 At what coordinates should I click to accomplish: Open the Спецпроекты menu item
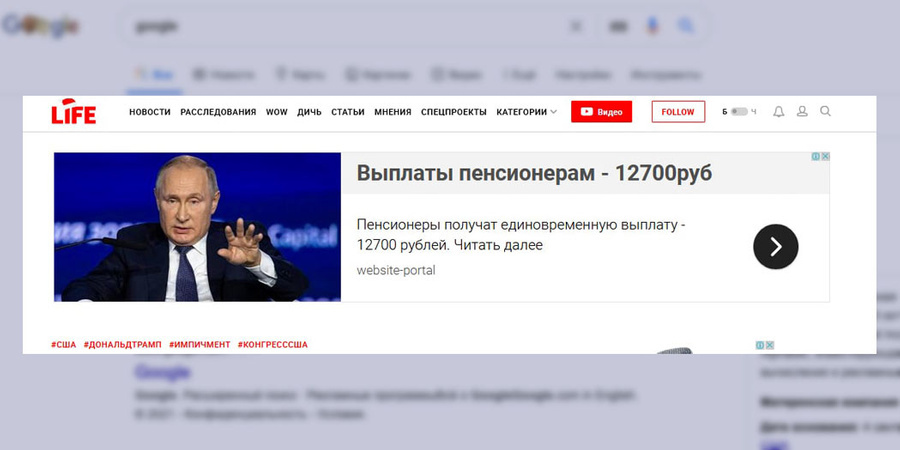(x=454, y=112)
